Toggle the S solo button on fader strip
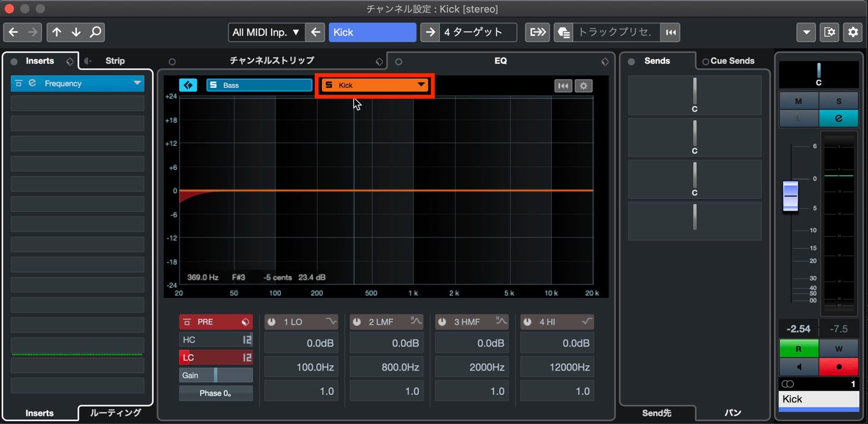868x424 pixels. click(x=839, y=101)
